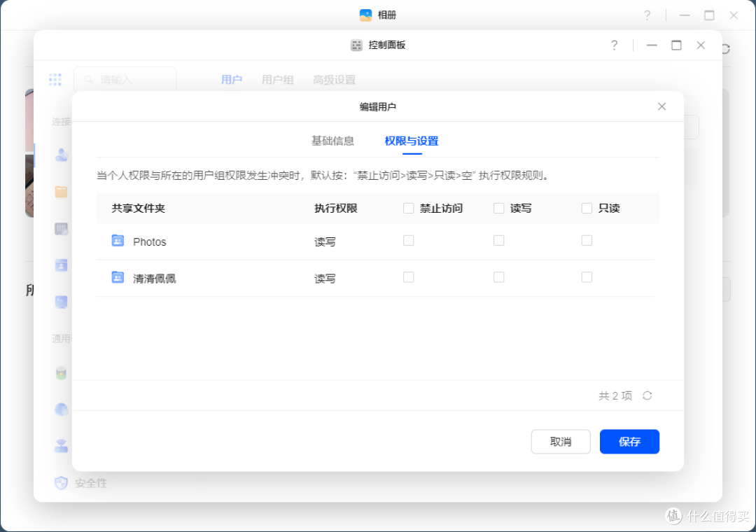Open the 高级设置 tab in 控制面板
Viewport: 756px width, 532px height.
click(334, 80)
